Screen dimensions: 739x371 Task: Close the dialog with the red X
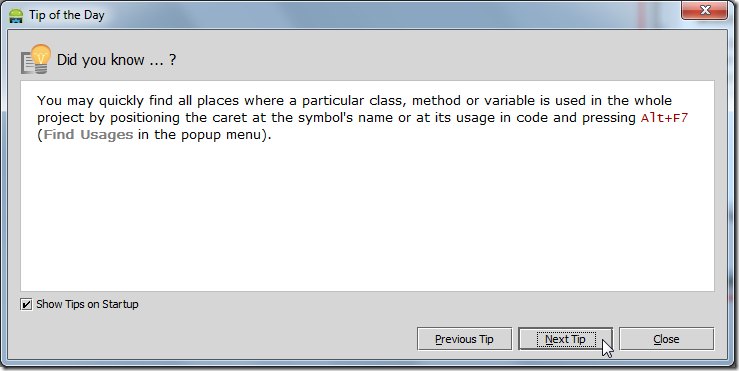point(705,10)
